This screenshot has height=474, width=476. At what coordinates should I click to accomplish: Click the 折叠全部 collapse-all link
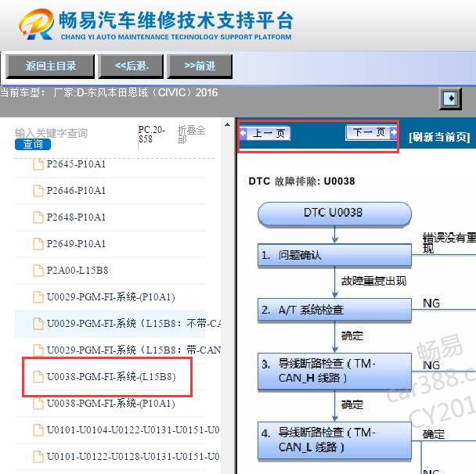pos(192,135)
